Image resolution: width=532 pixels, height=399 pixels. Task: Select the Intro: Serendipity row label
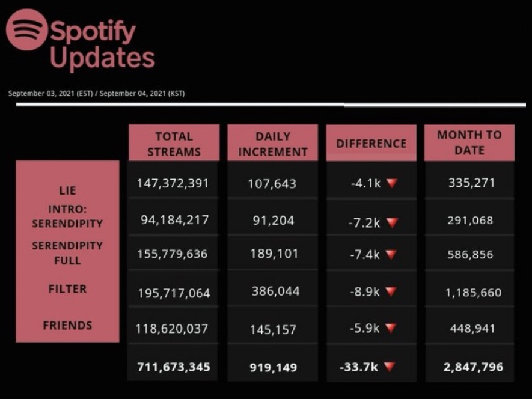pos(67,217)
